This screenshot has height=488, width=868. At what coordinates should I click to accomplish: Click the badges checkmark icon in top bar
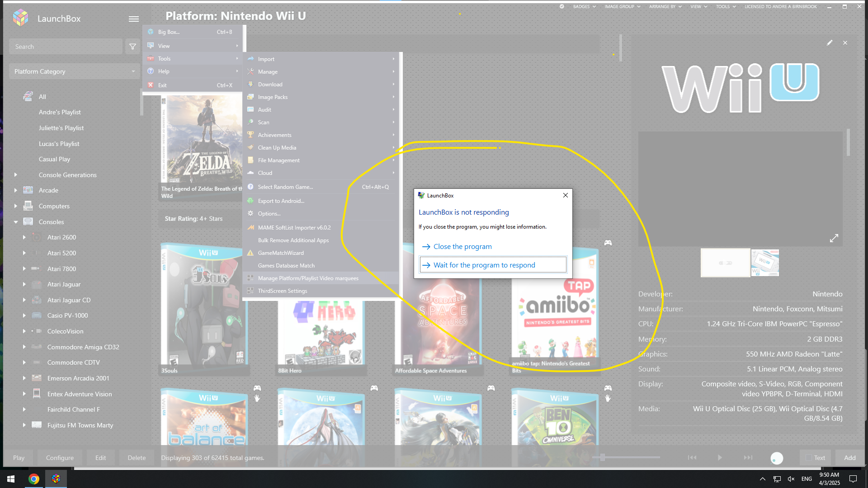click(562, 7)
